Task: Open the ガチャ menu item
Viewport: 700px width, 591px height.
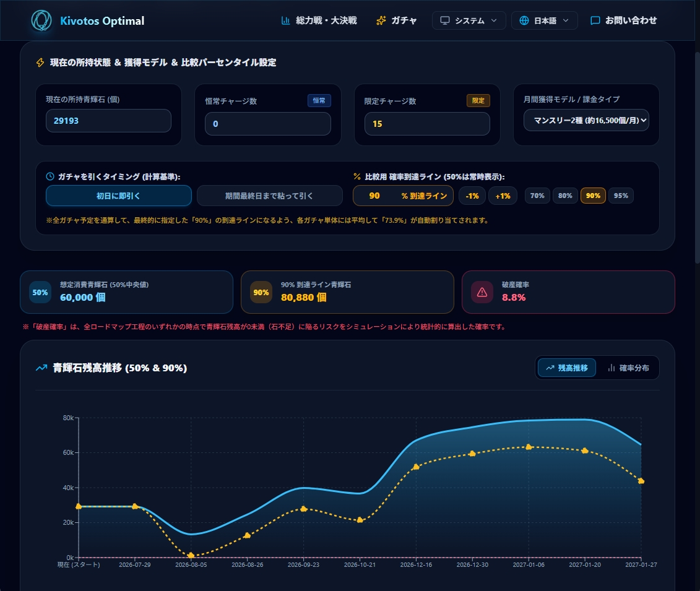Action: (x=397, y=20)
